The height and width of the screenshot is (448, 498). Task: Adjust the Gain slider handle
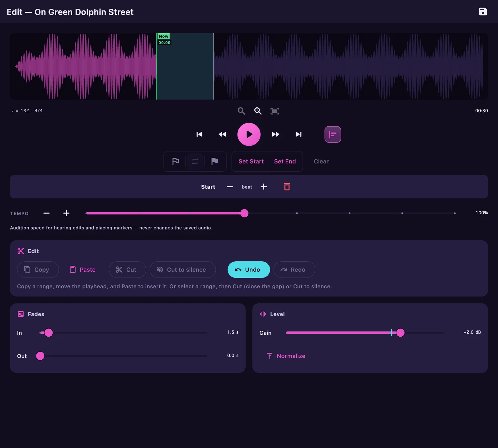(x=401, y=333)
